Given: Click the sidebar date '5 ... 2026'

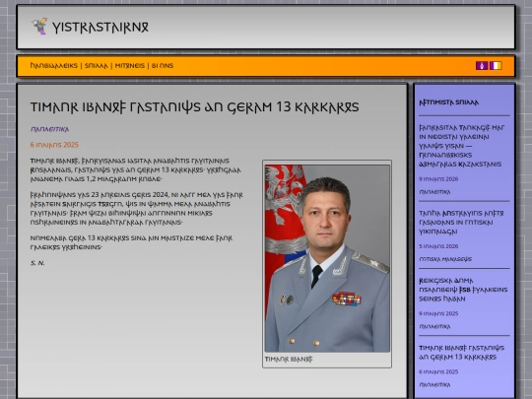Looking at the screenshot, I should [438, 246].
